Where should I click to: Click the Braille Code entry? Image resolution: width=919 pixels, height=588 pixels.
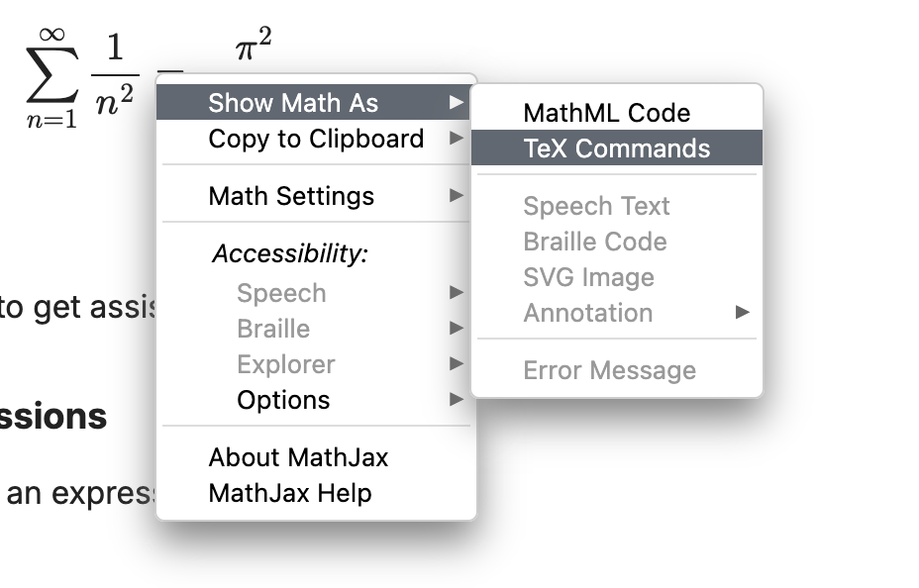coord(594,242)
